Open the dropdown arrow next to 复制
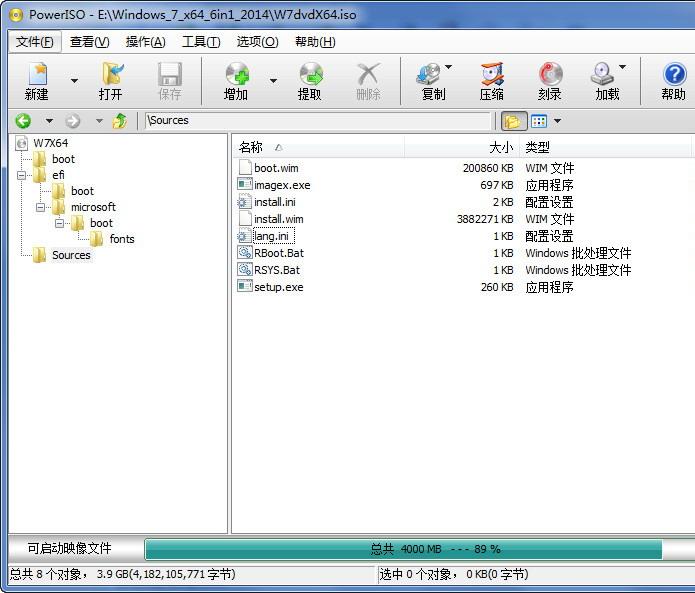Image resolution: width=695 pixels, height=593 pixels. coord(449,67)
